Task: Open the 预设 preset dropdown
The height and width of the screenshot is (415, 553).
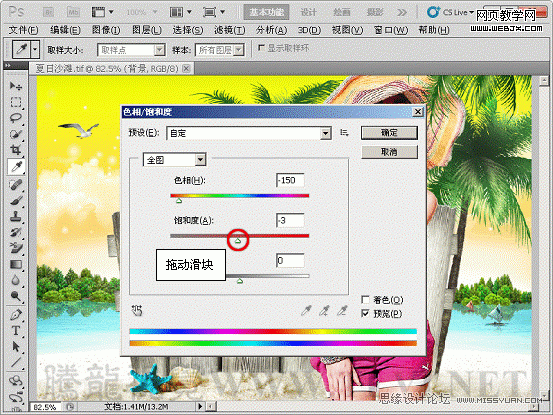Action: pos(326,133)
